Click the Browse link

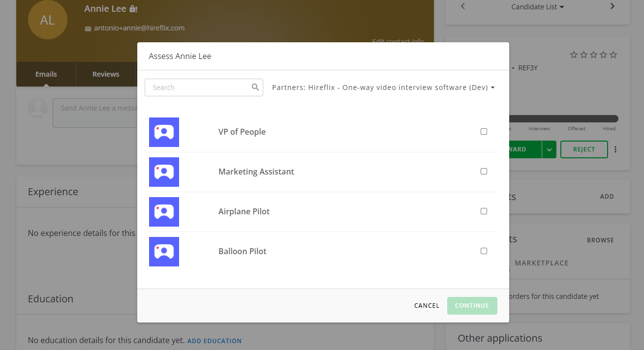click(x=601, y=240)
